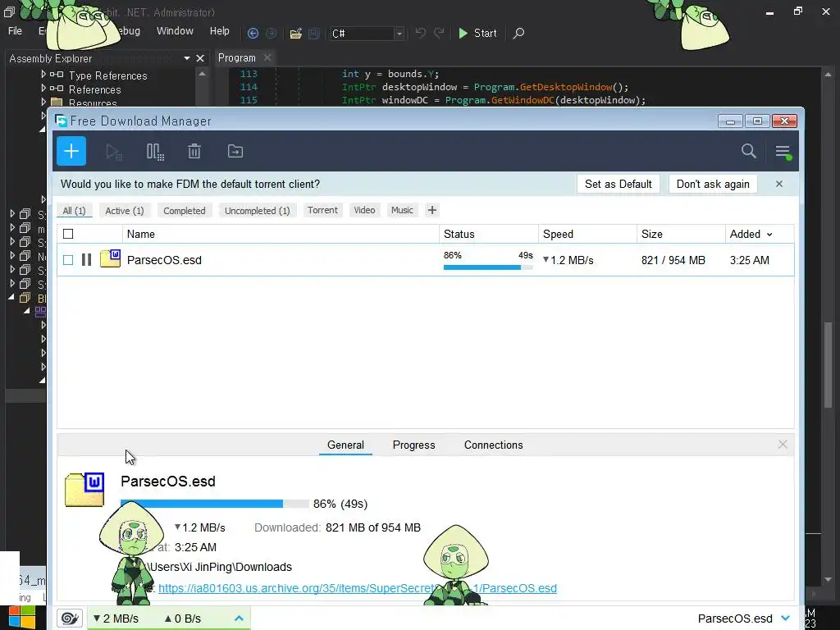This screenshot has width=840, height=630.
Task: Switch to the Connections tab
Action: coord(493,445)
